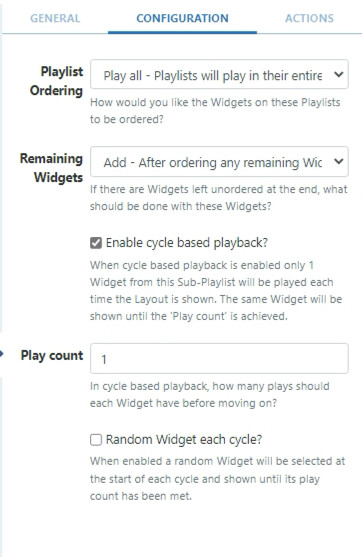Click the Playlist Ordering field label
This screenshot has width=362, height=557.
tap(56, 81)
